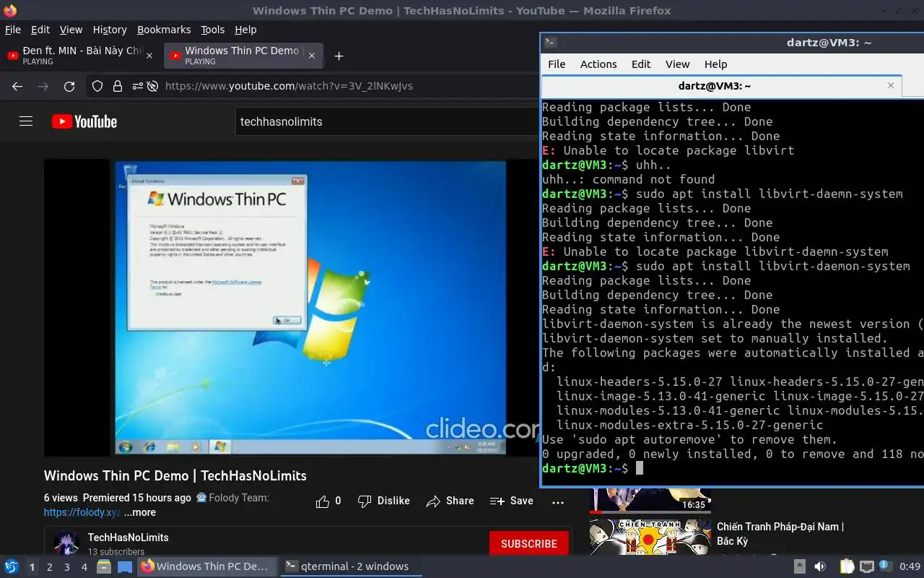Click the terminal icon in qterminal title bar
Image resolution: width=924 pixels, height=578 pixels.
[550, 43]
